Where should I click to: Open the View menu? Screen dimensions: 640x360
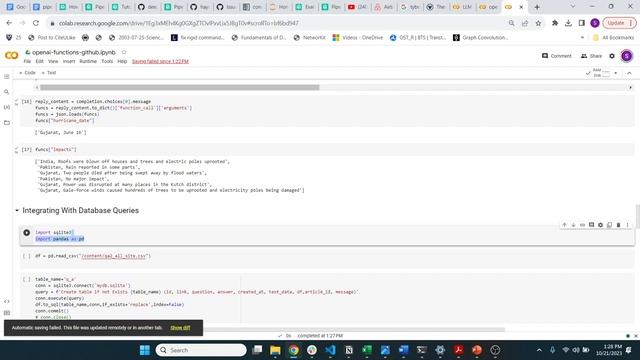point(53,61)
